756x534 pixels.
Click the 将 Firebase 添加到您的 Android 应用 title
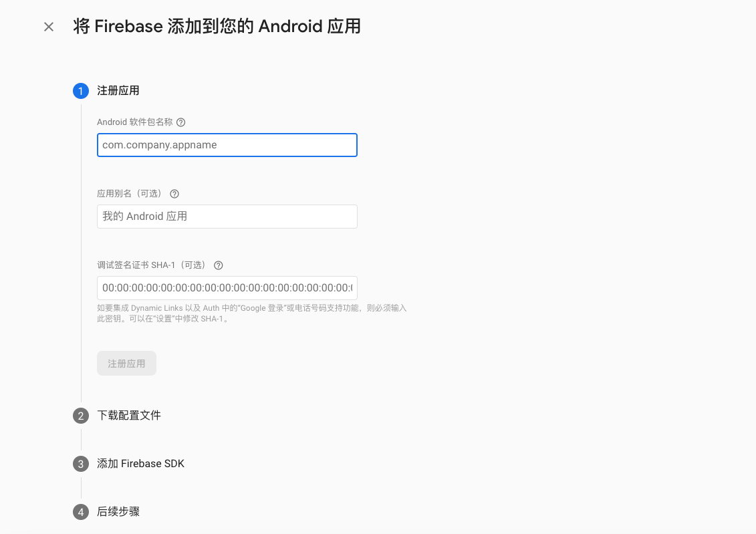tap(217, 27)
